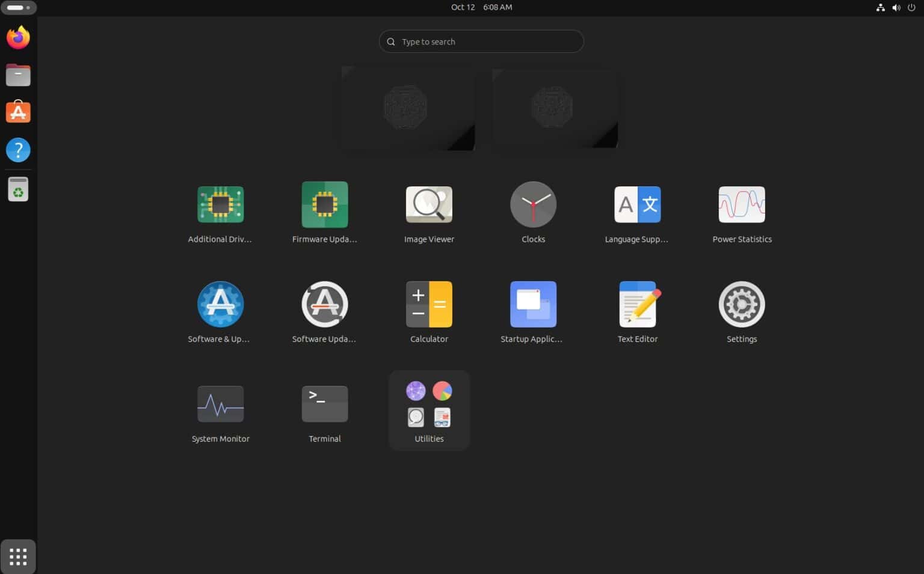Image resolution: width=924 pixels, height=574 pixels.
Task: Open a Terminal window
Action: (x=325, y=404)
